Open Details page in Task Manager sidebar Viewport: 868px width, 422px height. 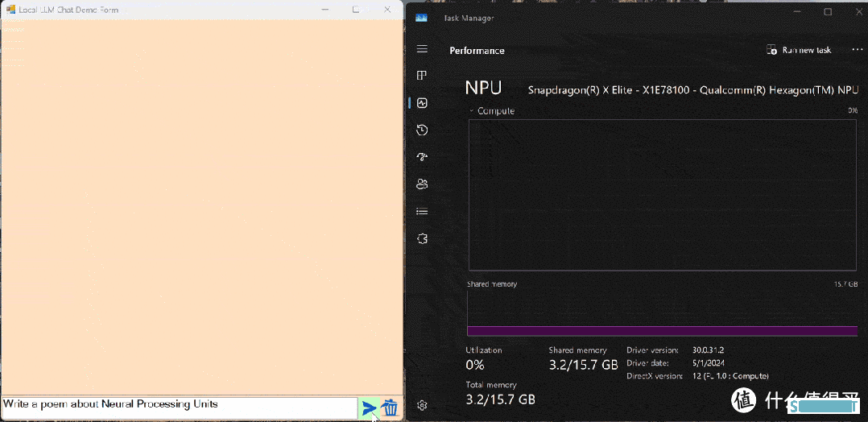point(422,211)
